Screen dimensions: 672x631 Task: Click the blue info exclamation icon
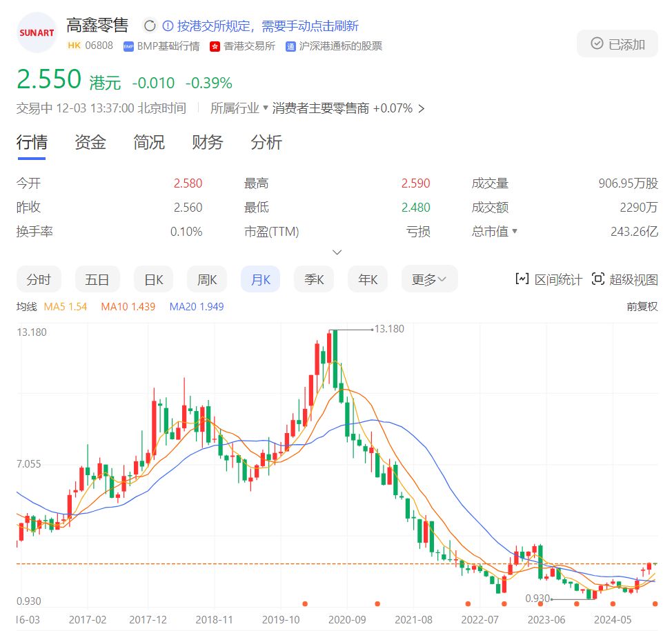pos(168,26)
